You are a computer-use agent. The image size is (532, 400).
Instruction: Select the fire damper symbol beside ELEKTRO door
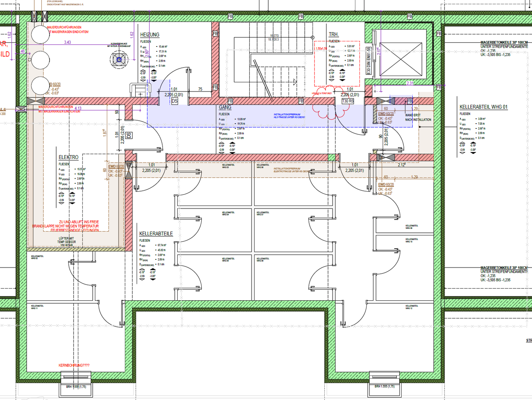[129, 170]
